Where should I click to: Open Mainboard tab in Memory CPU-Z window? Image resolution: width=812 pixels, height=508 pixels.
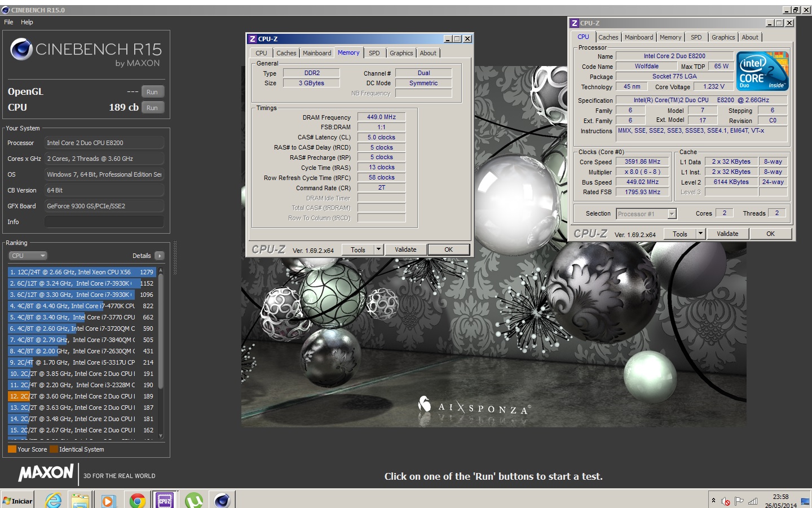(x=317, y=53)
